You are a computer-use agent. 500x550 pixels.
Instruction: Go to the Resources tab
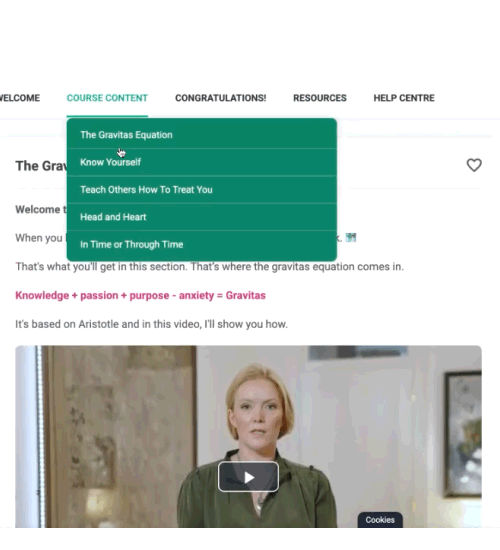click(320, 98)
